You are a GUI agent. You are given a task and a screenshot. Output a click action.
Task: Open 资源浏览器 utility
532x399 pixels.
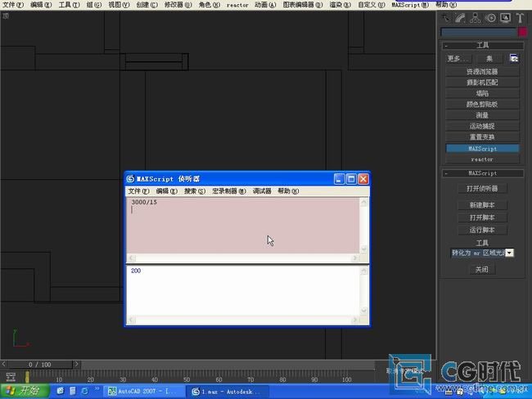[482, 71]
